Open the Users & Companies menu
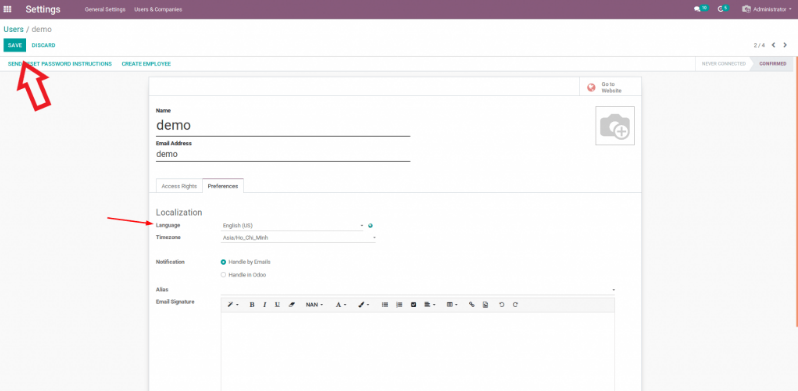This screenshot has height=391, width=798. tap(158, 9)
